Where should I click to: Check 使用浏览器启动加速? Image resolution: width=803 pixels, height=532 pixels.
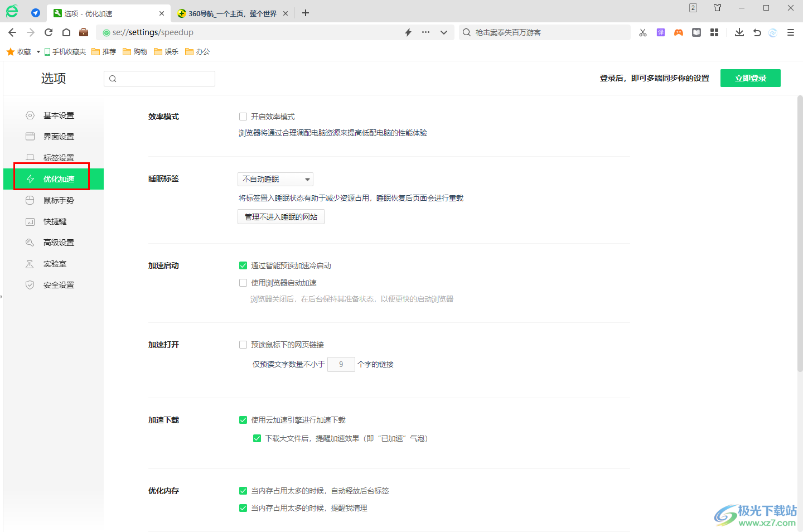pyautogui.click(x=243, y=283)
